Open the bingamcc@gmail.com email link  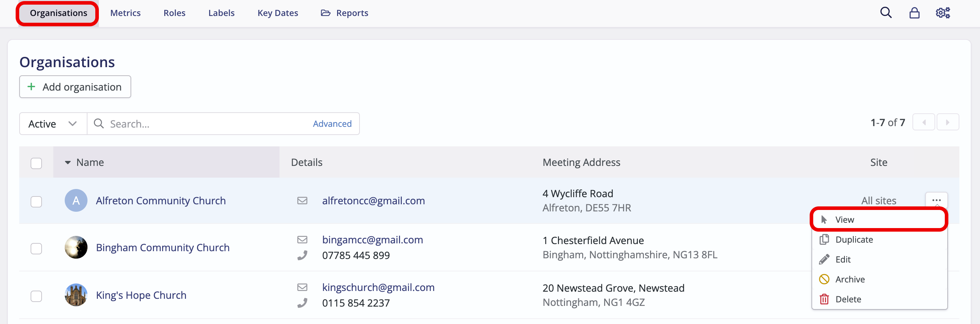tap(372, 239)
